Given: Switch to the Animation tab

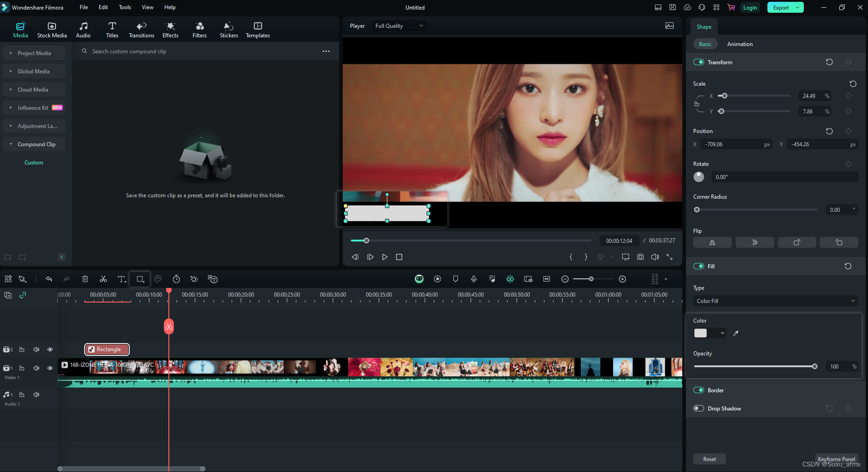Looking at the screenshot, I should [740, 44].
